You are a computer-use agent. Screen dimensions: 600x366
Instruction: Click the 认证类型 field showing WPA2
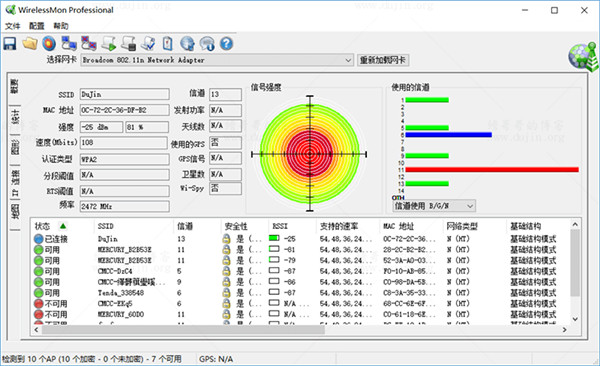coord(124,159)
